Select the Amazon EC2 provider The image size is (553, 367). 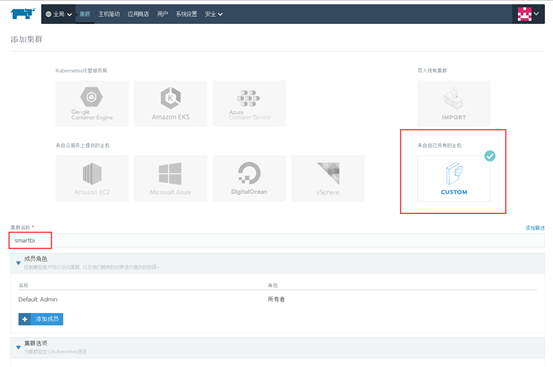coord(92,178)
